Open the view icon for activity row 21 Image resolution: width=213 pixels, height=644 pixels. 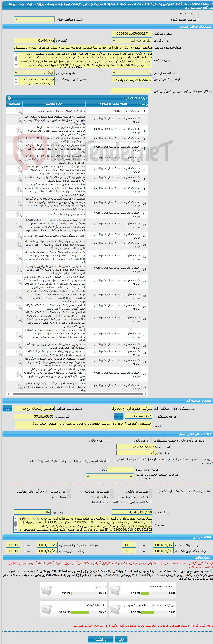pos(18,335)
